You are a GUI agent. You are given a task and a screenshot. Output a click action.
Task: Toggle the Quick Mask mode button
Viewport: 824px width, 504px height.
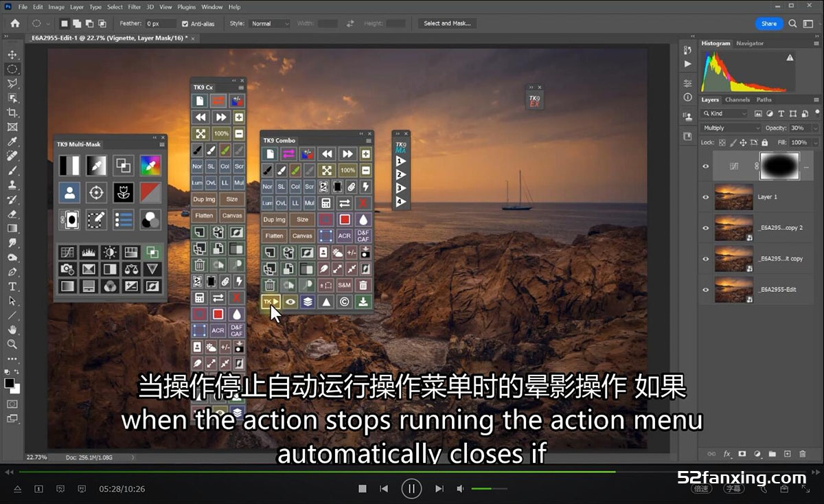coord(12,404)
